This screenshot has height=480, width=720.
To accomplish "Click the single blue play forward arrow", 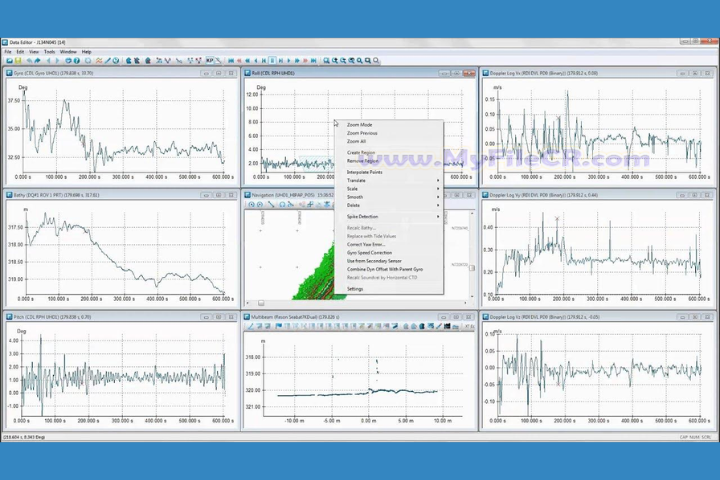I will [289, 61].
